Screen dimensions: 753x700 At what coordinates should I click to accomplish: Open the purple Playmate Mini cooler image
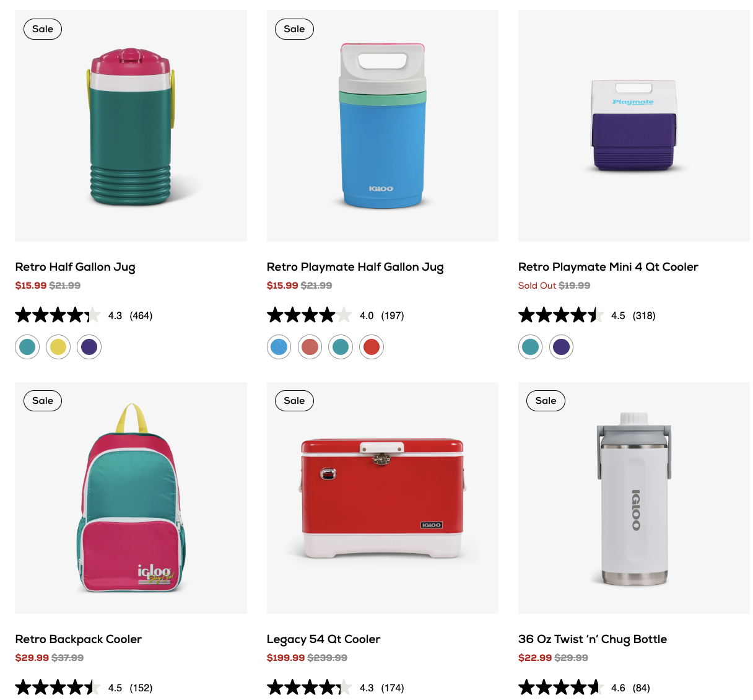tap(633, 126)
